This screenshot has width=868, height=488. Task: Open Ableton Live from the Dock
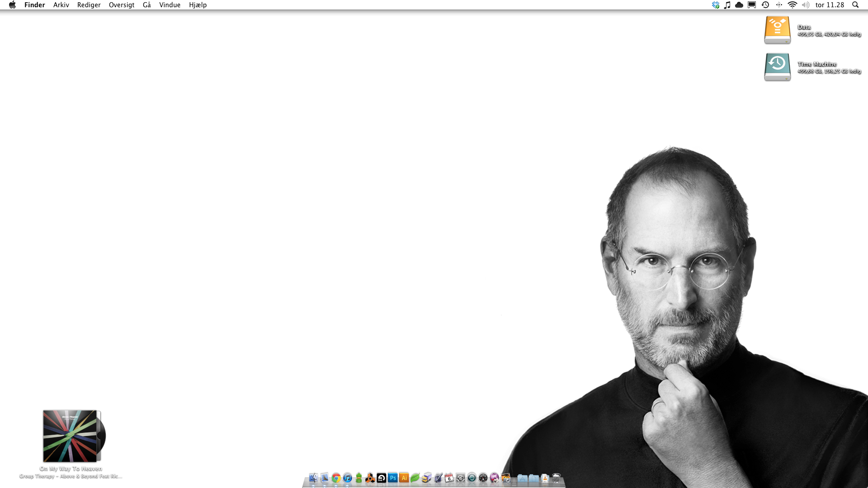pos(381,478)
